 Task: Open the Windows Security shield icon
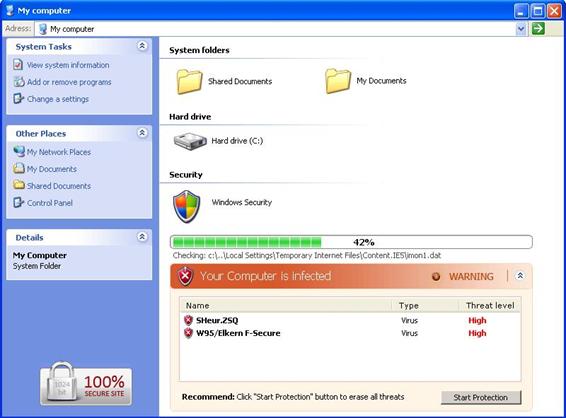(186, 206)
